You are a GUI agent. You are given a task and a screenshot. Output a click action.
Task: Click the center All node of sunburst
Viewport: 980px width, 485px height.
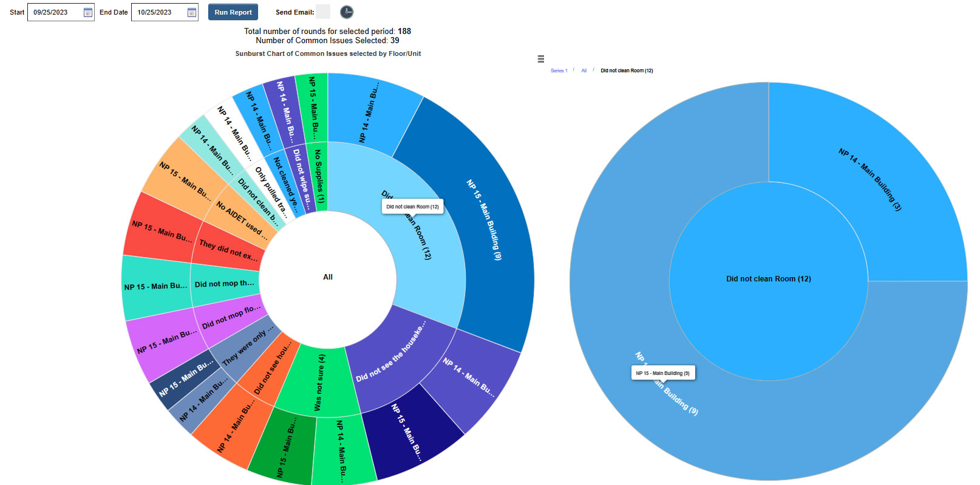328,277
